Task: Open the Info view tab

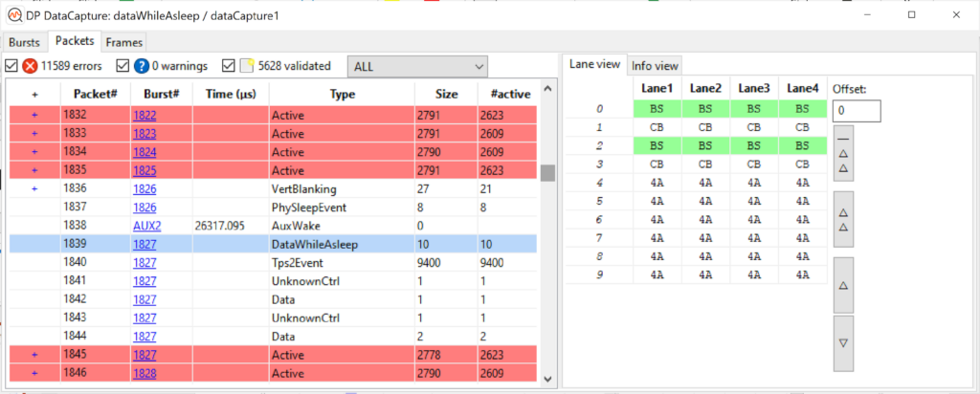Action: coord(656,65)
